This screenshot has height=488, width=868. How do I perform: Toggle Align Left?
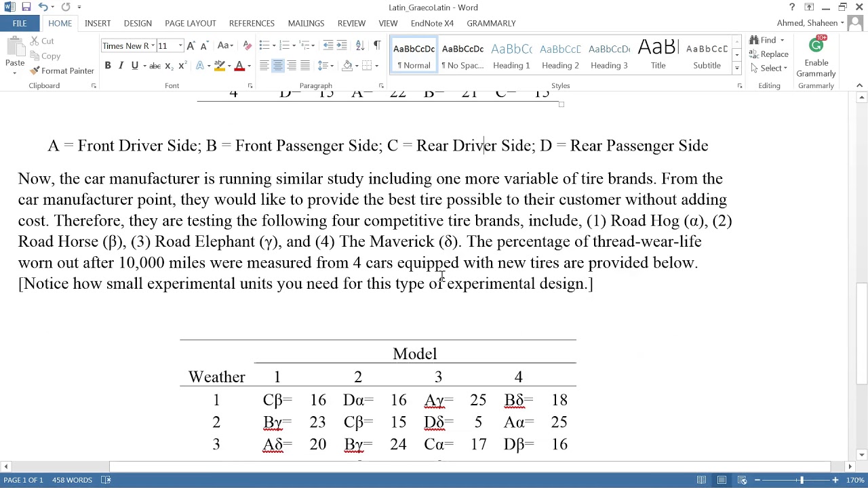click(264, 66)
